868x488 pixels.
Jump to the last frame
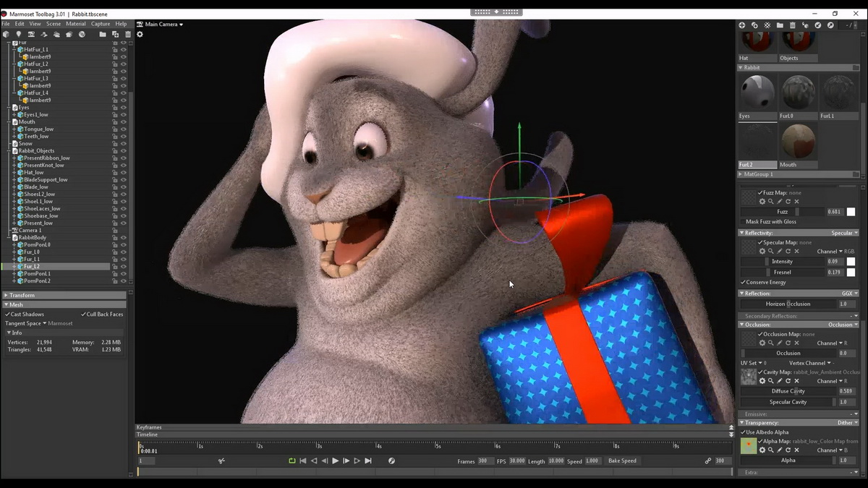(367, 461)
